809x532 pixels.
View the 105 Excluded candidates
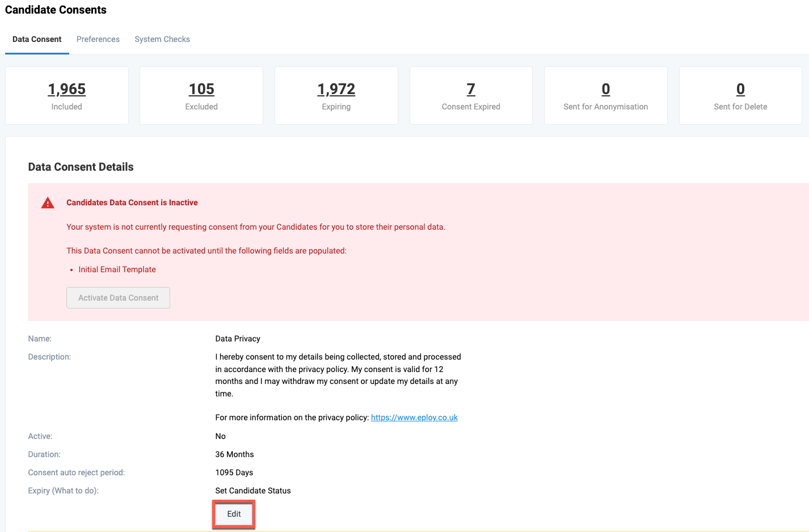(x=201, y=88)
